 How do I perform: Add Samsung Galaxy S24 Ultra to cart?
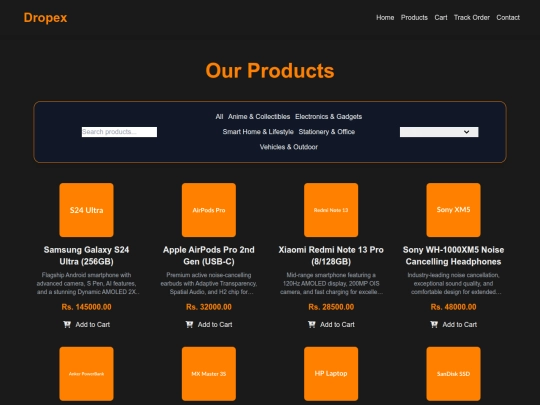[86, 324]
